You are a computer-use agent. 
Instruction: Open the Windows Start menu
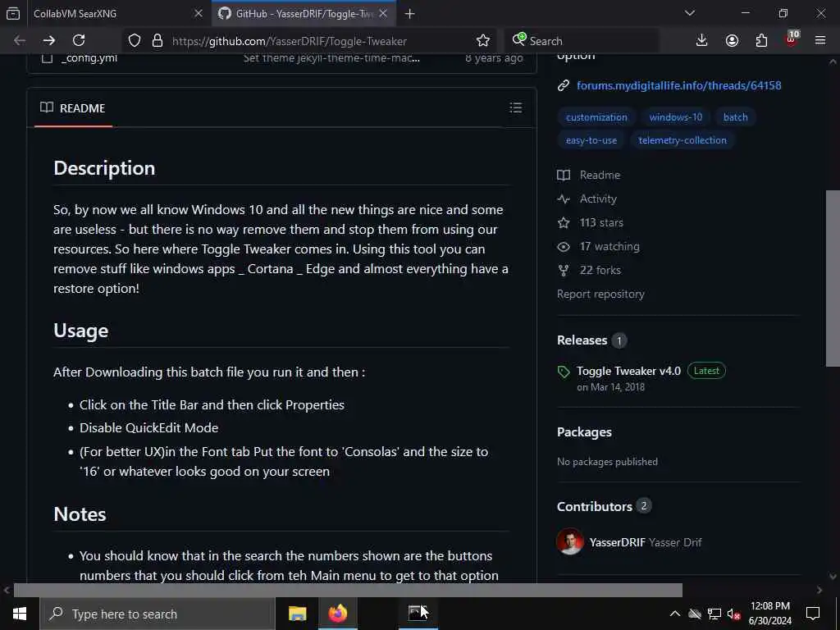pyautogui.click(x=20, y=614)
